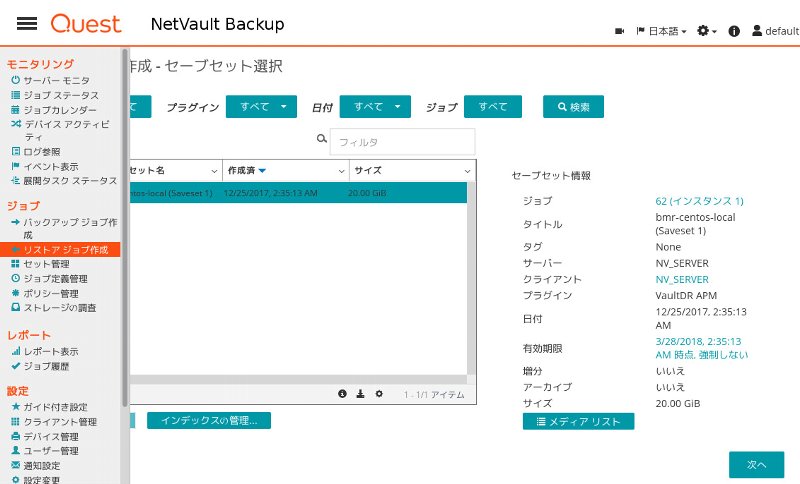Open ジョブ履歴 in sidebar
The width and height of the screenshot is (800, 484).
(x=46, y=367)
